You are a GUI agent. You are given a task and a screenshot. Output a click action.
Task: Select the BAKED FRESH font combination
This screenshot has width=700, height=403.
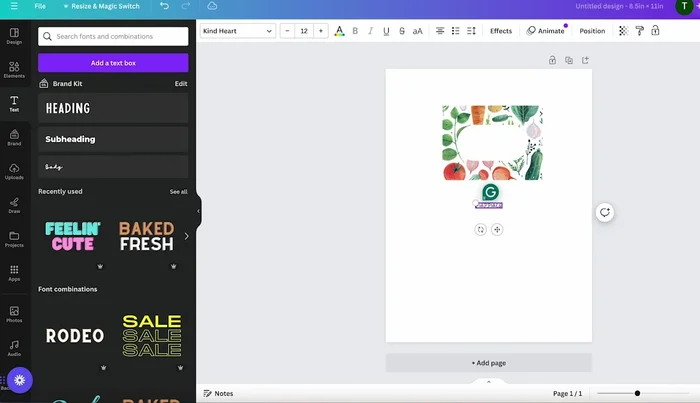[146, 236]
